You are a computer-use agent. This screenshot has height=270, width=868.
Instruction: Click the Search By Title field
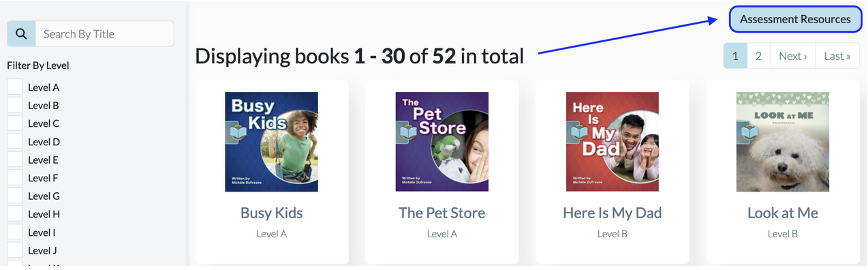(x=104, y=33)
